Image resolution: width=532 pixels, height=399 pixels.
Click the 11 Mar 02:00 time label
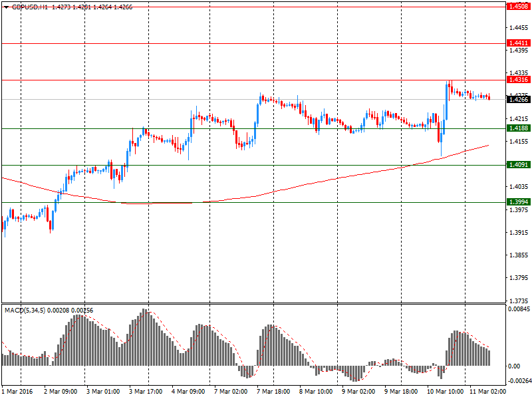pos(488,392)
